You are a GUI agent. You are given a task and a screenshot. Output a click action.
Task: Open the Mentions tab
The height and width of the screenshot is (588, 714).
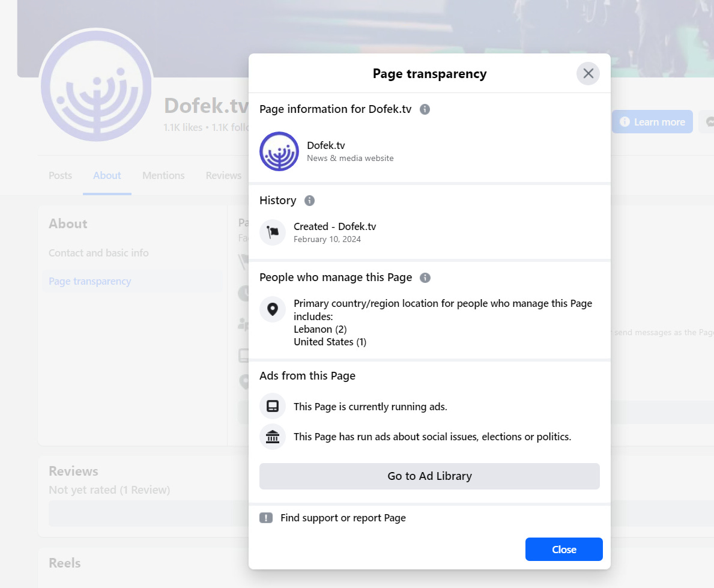[x=163, y=175]
